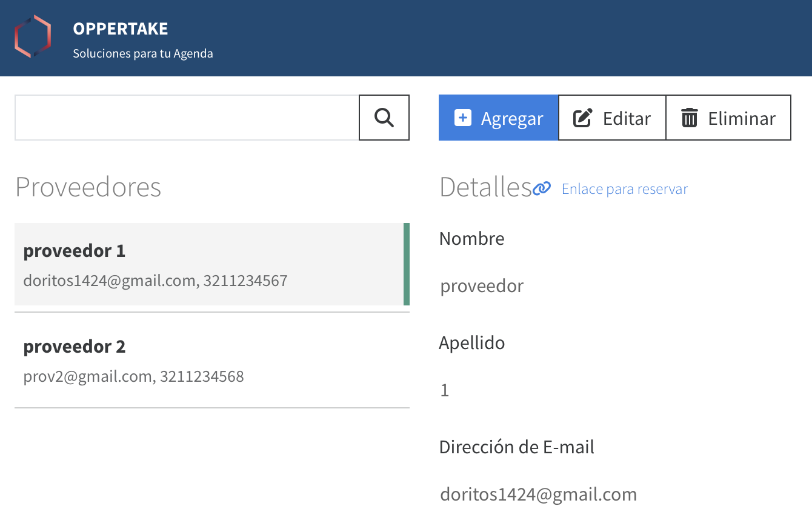Click the Soluciones para tu Agenda subtitle
This screenshot has width=812, height=526.
143,53
